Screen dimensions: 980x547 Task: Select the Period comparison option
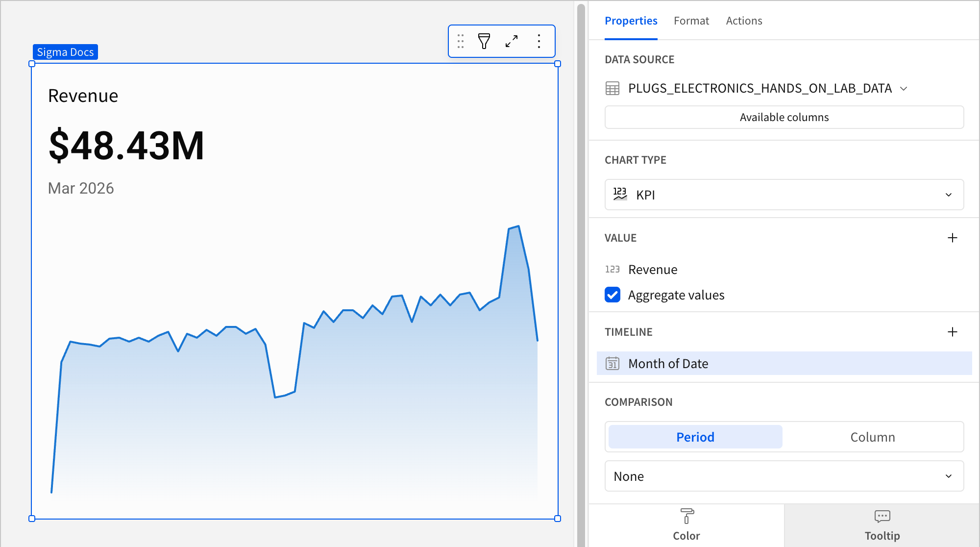695,437
